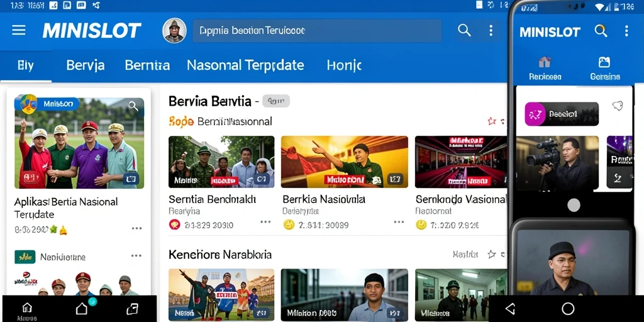The width and height of the screenshot is (644, 322).
Task: Open the cameraman thumbnail on the phone
Action: (557, 164)
